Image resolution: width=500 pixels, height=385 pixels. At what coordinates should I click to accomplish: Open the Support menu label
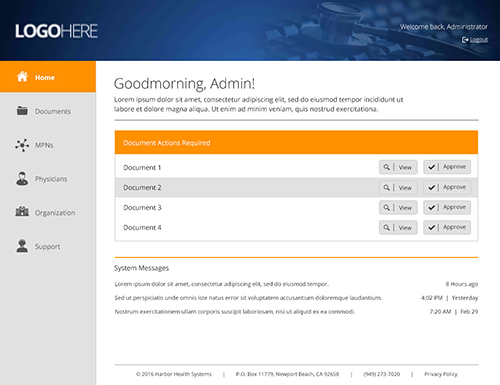(x=48, y=247)
